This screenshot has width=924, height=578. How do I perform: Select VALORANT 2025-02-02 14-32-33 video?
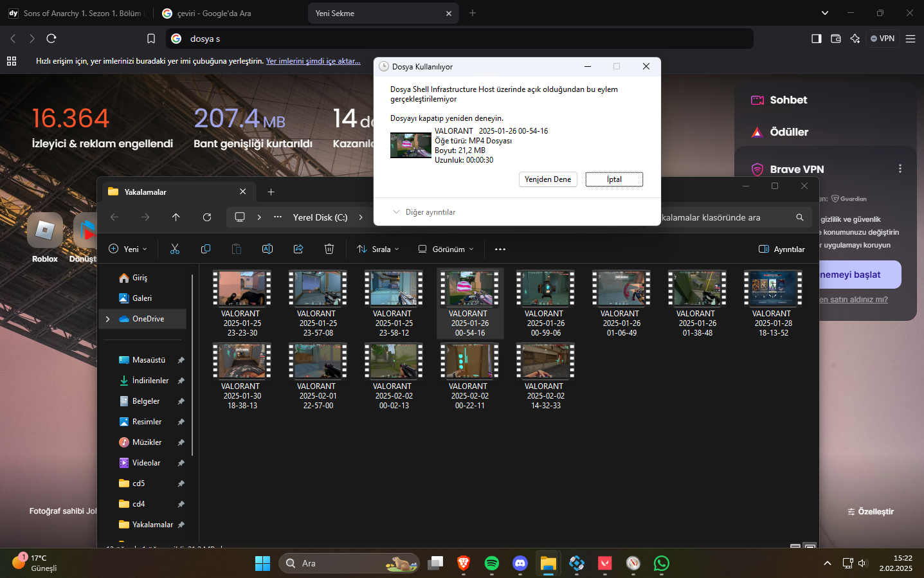[545, 376]
